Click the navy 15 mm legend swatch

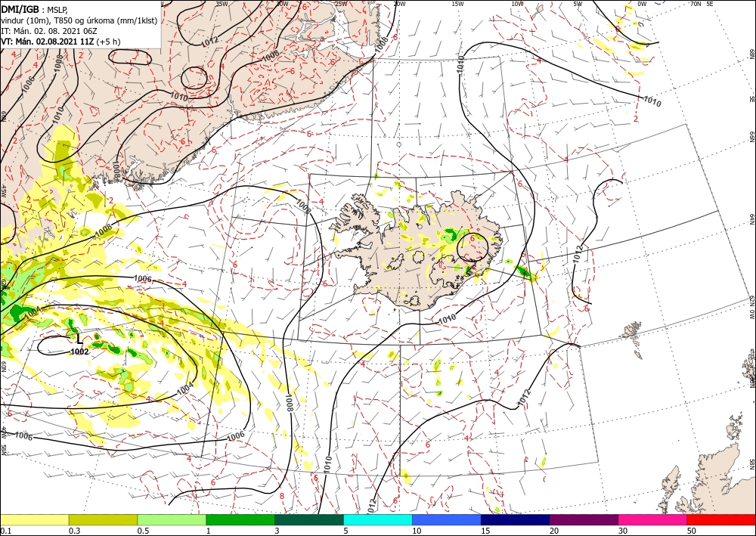click(x=516, y=519)
